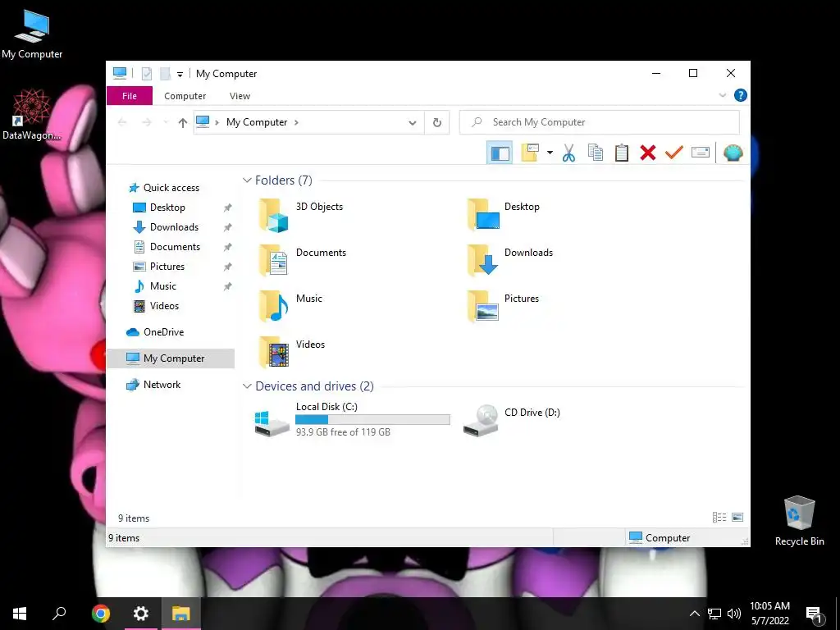Select the Videos folder in the Folders group

pos(292,353)
